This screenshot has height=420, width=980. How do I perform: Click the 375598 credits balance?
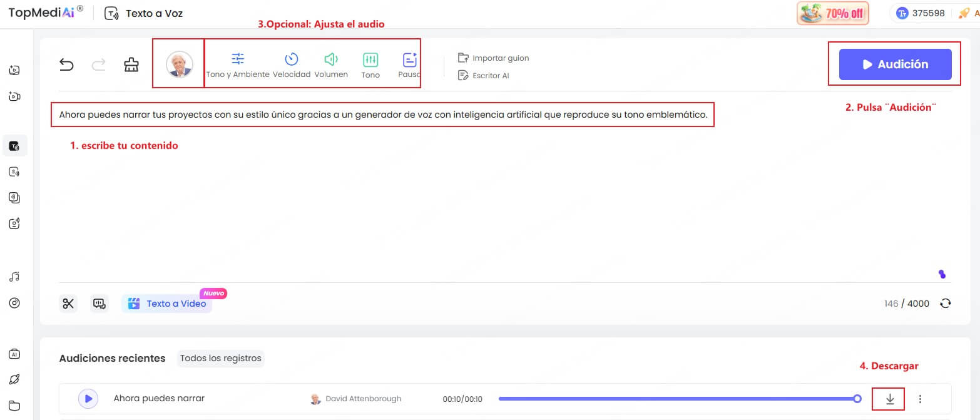921,13
